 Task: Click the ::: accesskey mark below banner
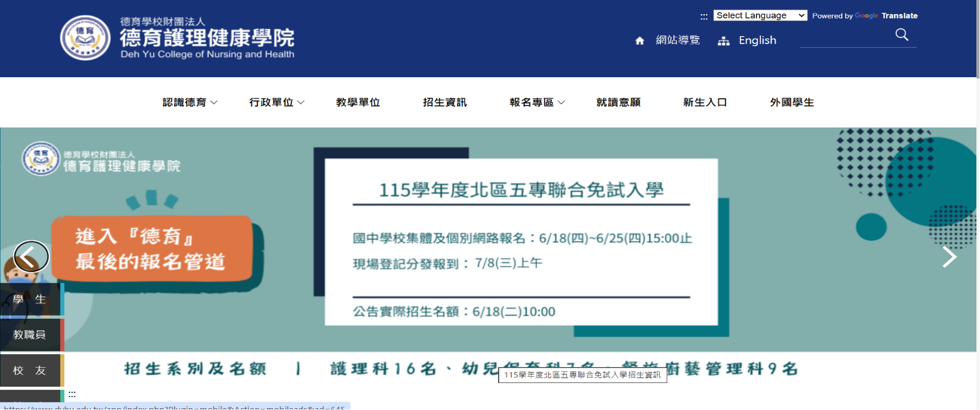[x=72, y=394]
